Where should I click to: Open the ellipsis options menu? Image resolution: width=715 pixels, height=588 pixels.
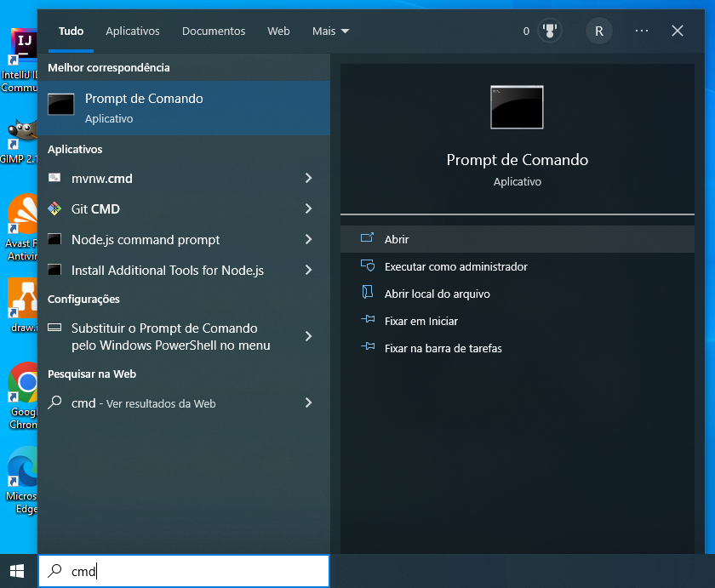point(641,31)
